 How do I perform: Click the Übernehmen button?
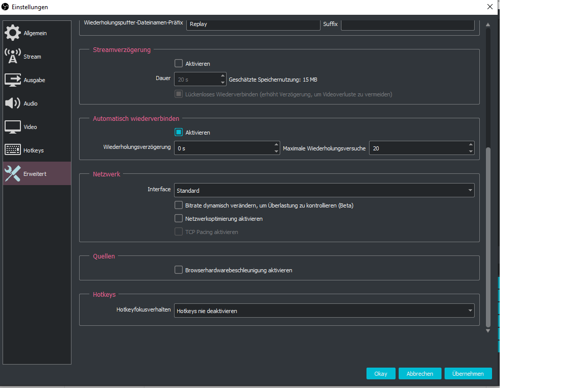[x=468, y=373]
